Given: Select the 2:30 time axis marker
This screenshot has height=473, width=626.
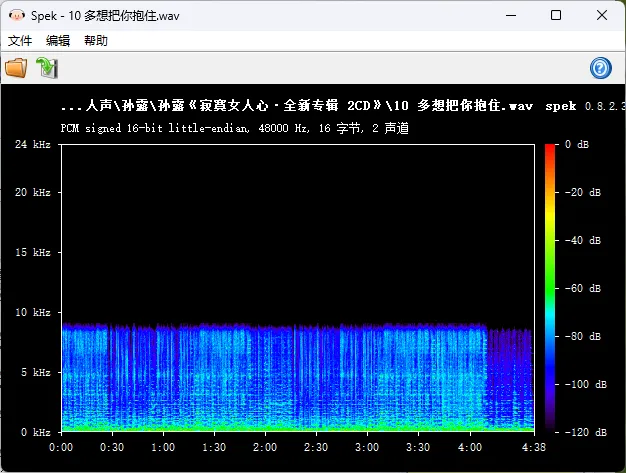Looking at the screenshot, I should [315, 447].
